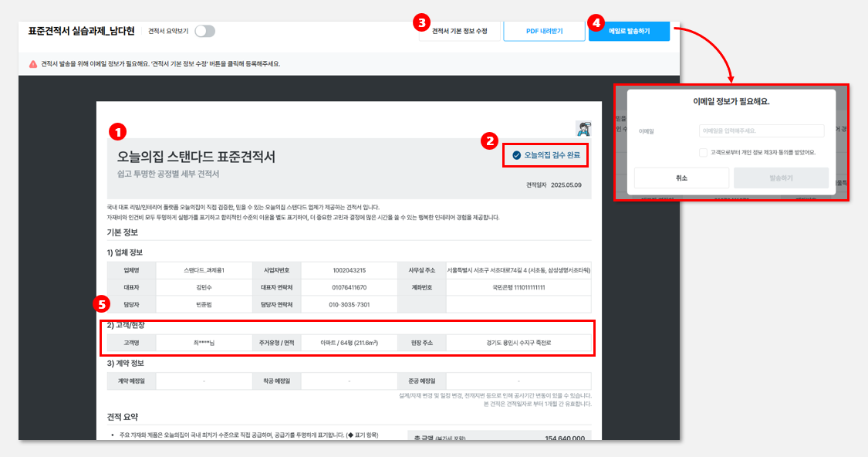868x457 pixels.
Task: Toggle the 견적서 요약보기 switch
Action: (204, 31)
